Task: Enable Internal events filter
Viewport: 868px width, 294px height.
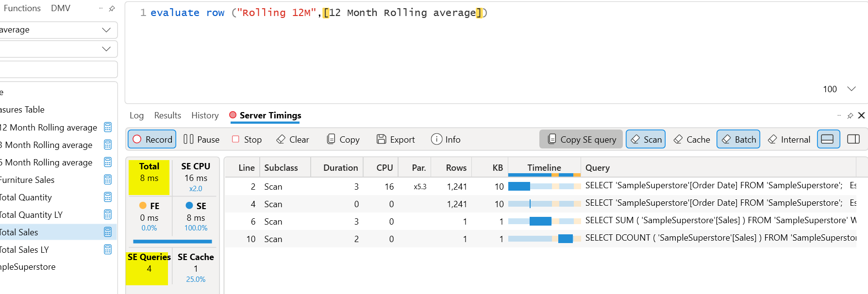Action: pyautogui.click(x=789, y=140)
